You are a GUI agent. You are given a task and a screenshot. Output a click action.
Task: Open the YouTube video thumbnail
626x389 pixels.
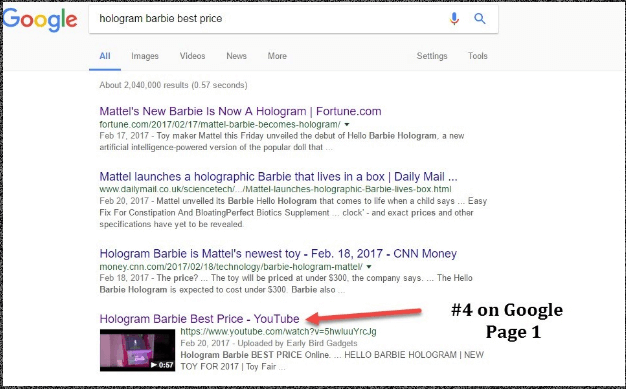click(137, 350)
